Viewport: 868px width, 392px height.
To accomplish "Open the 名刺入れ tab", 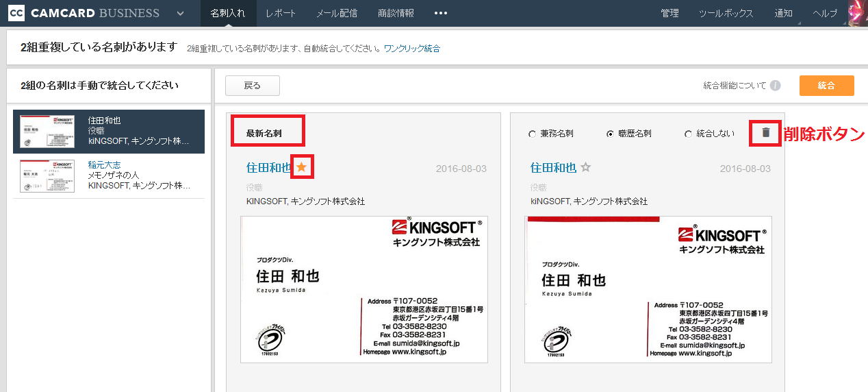I will (x=228, y=13).
